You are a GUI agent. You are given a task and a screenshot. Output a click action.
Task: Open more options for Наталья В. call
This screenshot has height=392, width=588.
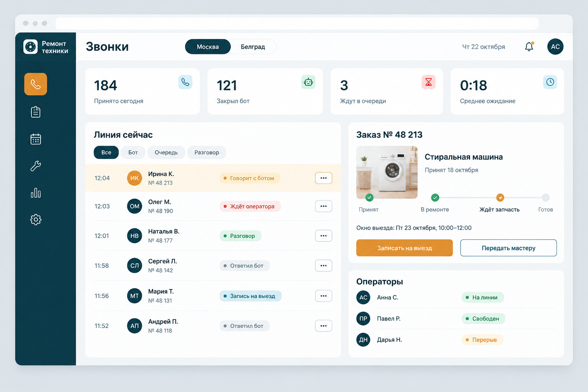click(323, 236)
